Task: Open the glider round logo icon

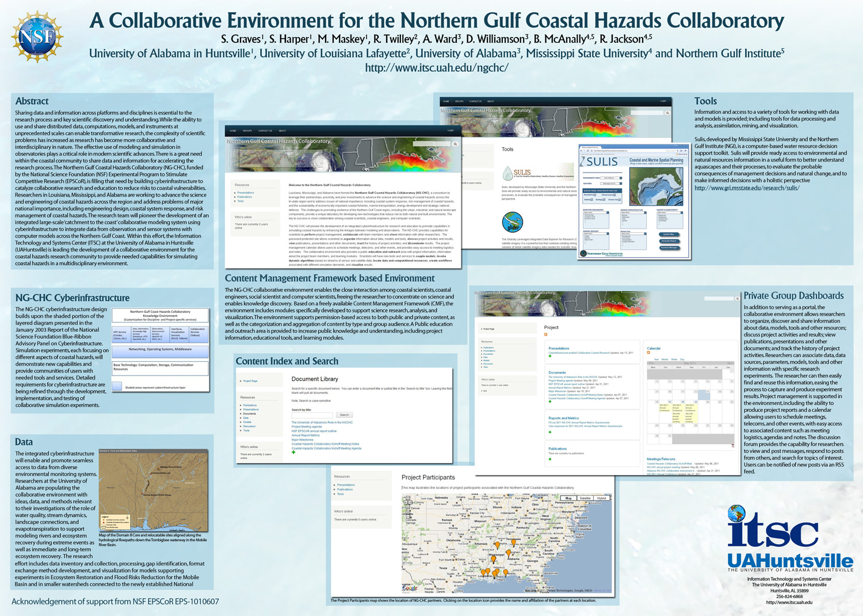Action: (512, 222)
